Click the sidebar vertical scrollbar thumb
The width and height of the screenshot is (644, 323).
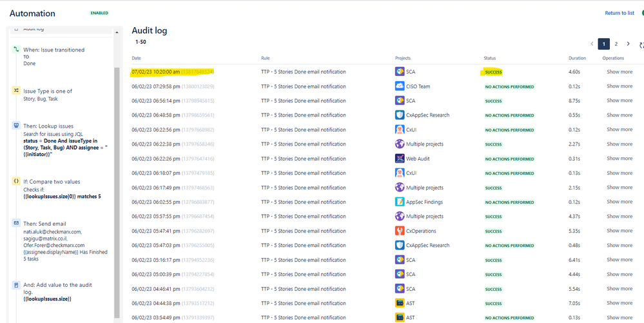(x=117, y=193)
